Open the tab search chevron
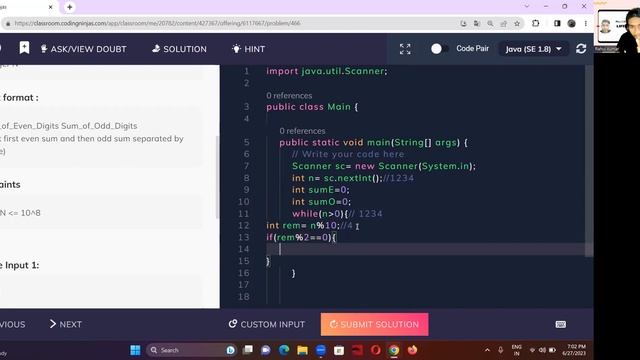 pyautogui.click(x=527, y=6)
